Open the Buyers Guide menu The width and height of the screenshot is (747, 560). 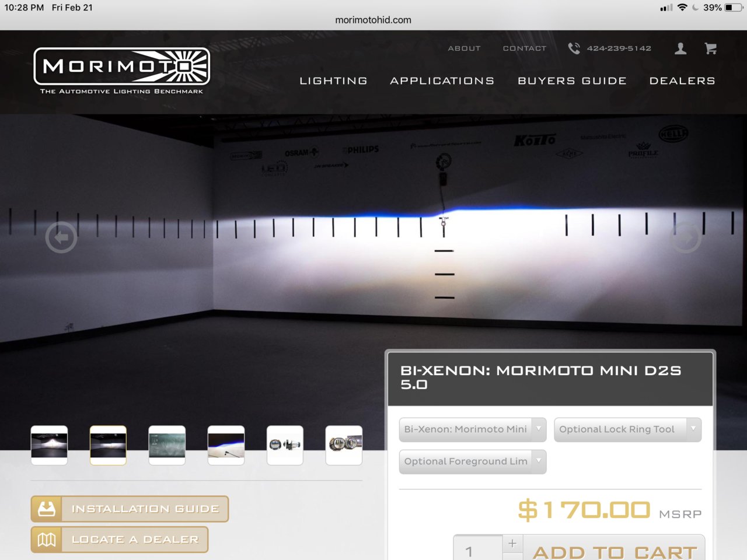pos(572,80)
